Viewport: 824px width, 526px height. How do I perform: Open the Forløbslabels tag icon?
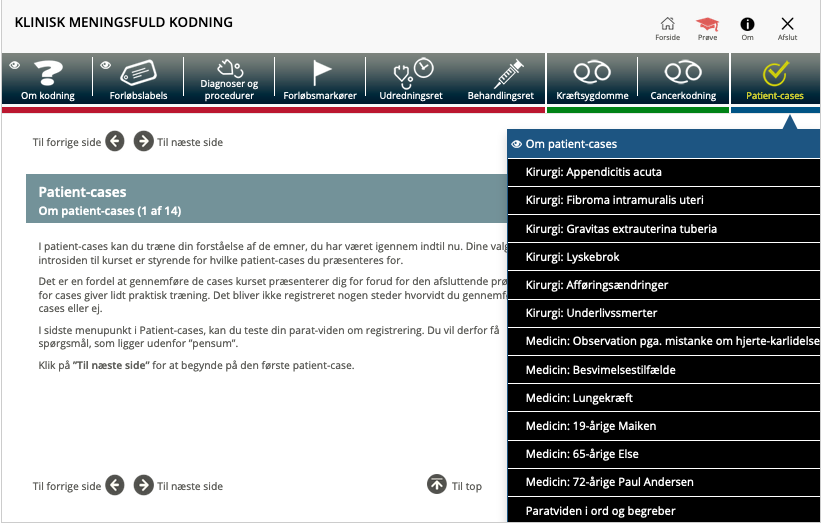tap(139, 73)
